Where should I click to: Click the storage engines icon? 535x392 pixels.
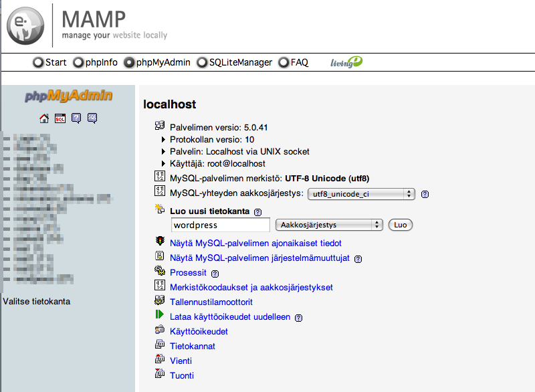[x=160, y=300]
